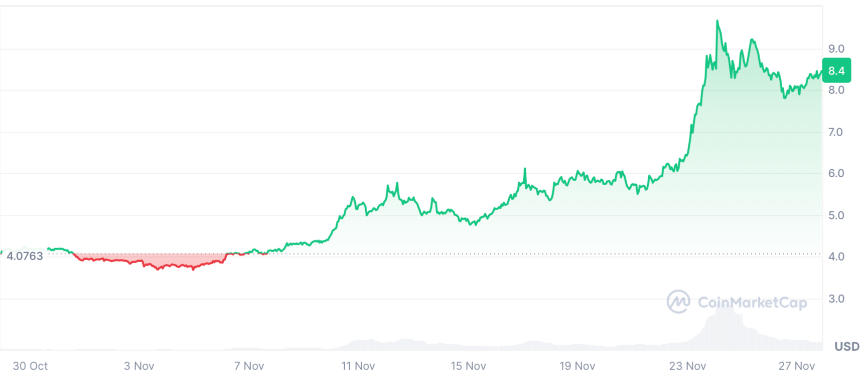Image resolution: width=868 pixels, height=384 pixels.
Task: Click the 5.0 price axis label
Action: (x=836, y=215)
